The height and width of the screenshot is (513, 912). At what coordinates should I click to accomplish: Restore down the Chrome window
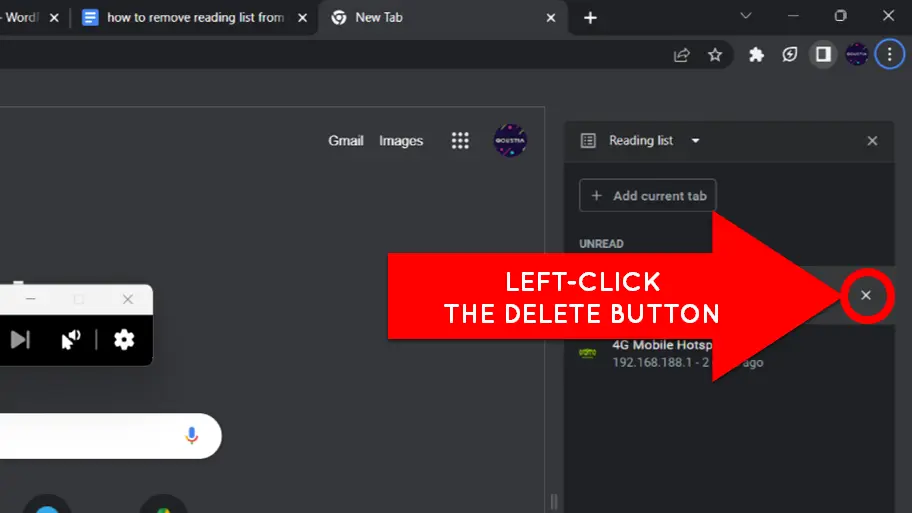[840, 16]
